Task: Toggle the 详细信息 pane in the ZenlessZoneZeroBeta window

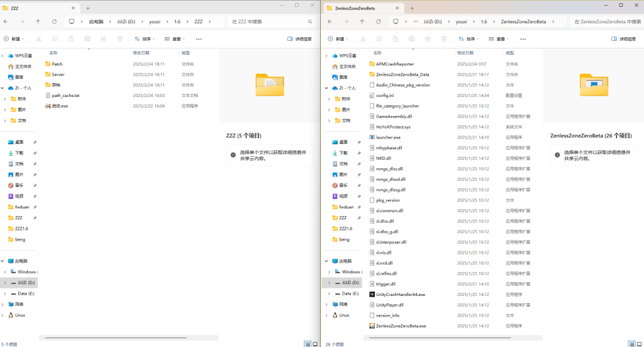Action: coord(623,39)
